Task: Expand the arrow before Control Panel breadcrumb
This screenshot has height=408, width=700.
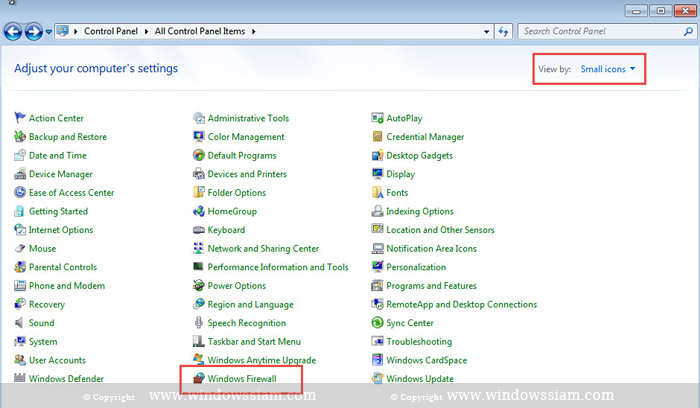Action: pos(75,31)
